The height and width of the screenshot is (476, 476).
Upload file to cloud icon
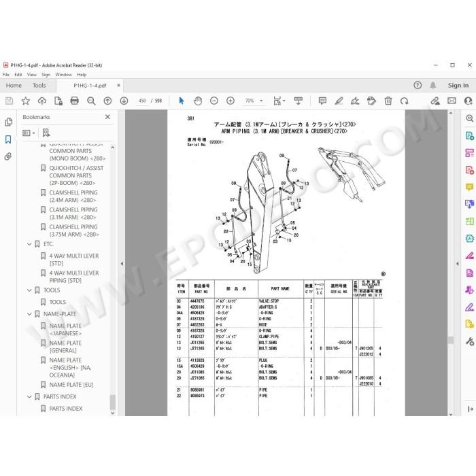point(42,101)
